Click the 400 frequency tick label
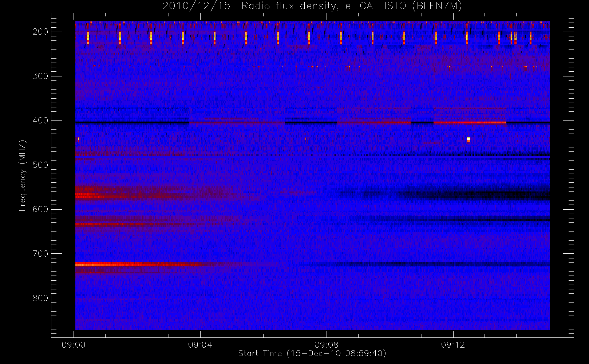The image size is (589, 364). (x=40, y=120)
